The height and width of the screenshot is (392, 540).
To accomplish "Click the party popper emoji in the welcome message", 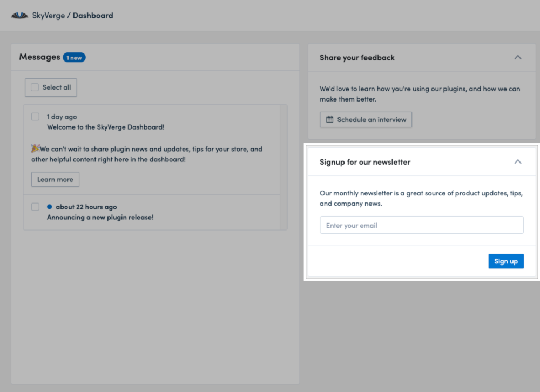I will tap(36, 148).
